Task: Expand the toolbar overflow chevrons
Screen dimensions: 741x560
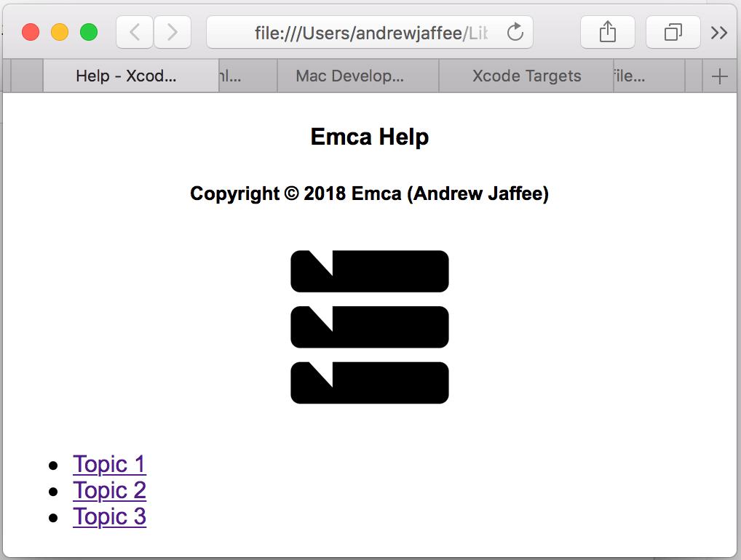Action: [x=719, y=32]
